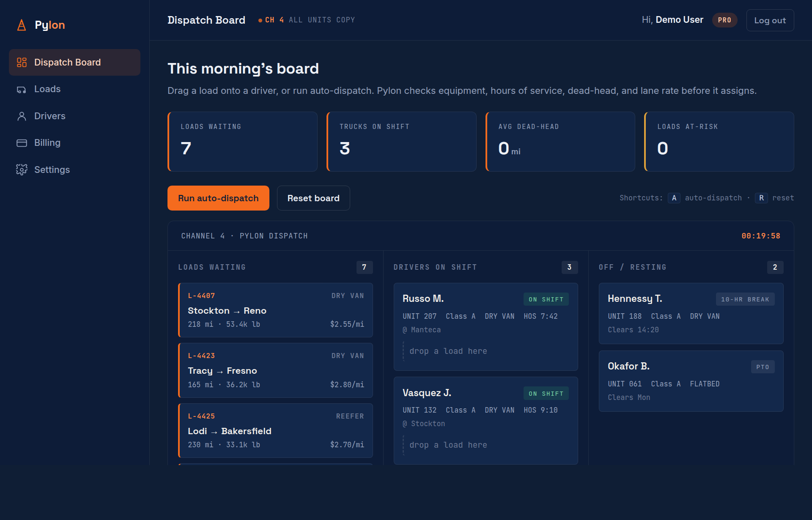Viewport: 812px width, 520px height.
Task: Click the Okafor B. driver name
Action: coord(628,366)
